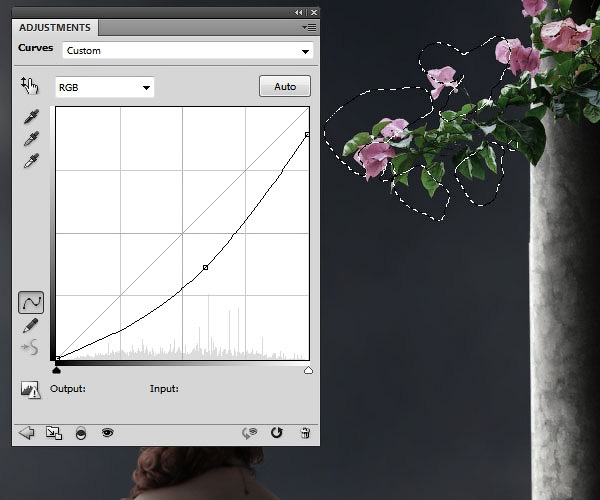600x500 pixels.
Task: Toggle adjustment layer visibility eye
Action: [108, 433]
